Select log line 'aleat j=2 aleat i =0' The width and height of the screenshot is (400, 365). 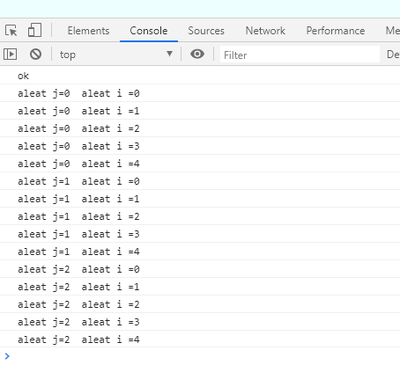(200, 269)
